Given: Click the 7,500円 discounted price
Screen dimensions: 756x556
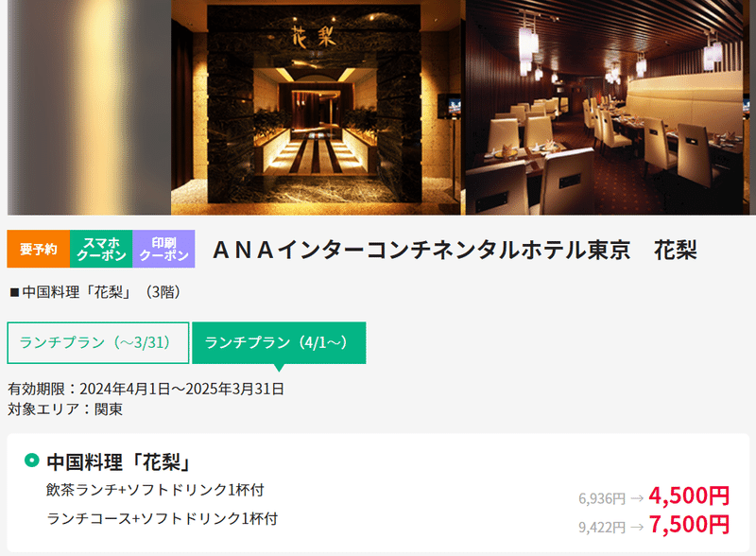Looking at the screenshot, I should click(x=689, y=525).
